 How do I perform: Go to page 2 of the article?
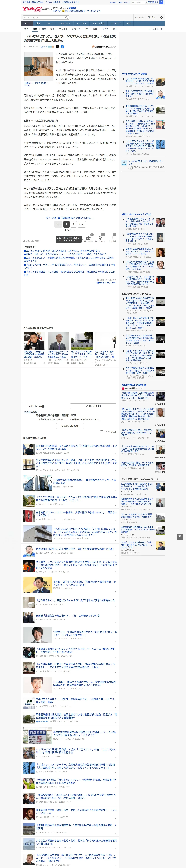[74, 224]
